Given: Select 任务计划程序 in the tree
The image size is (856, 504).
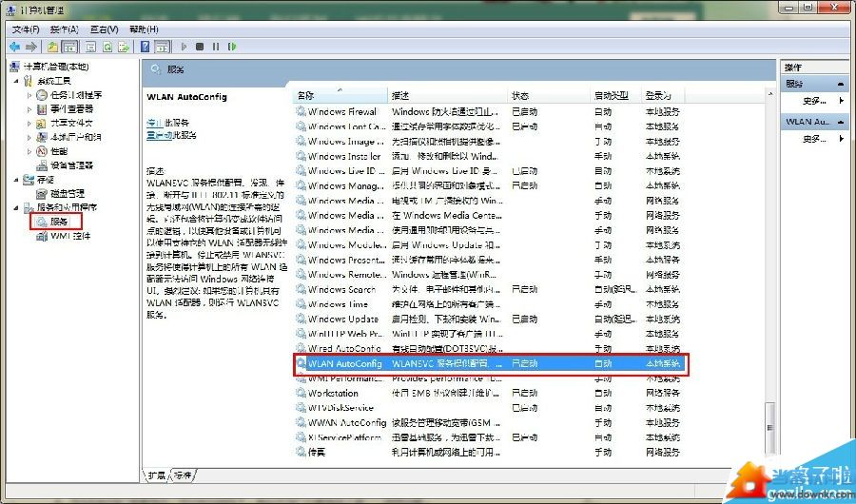Looking at the screenshot, I should [76, 95].
